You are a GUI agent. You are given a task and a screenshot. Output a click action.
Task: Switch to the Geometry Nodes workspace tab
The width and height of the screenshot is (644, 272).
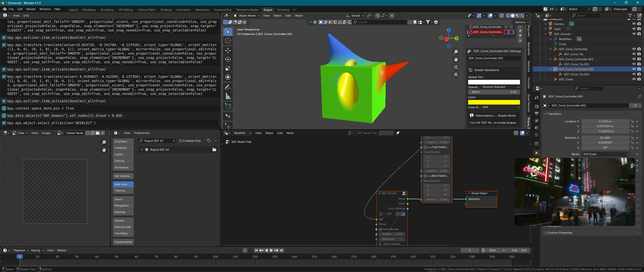[x=247, y=10]
